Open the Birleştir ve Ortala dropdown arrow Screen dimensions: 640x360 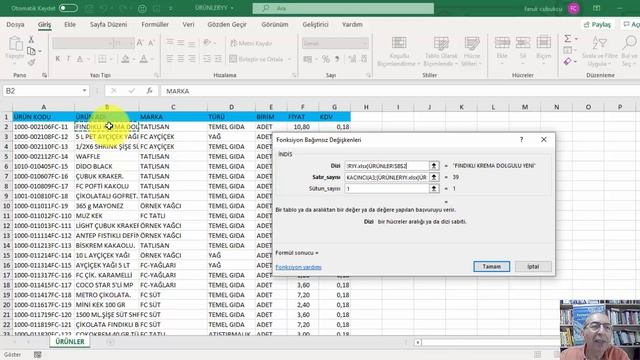(x=289, y=60)
